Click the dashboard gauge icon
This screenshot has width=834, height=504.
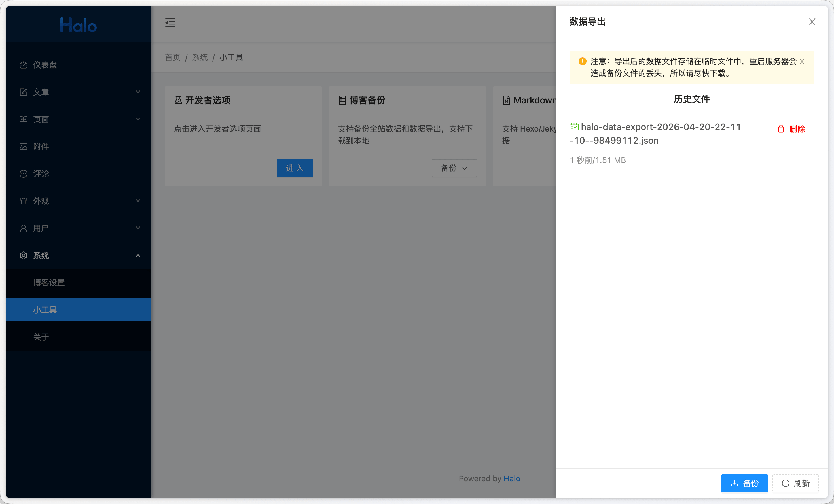[23, 65]
